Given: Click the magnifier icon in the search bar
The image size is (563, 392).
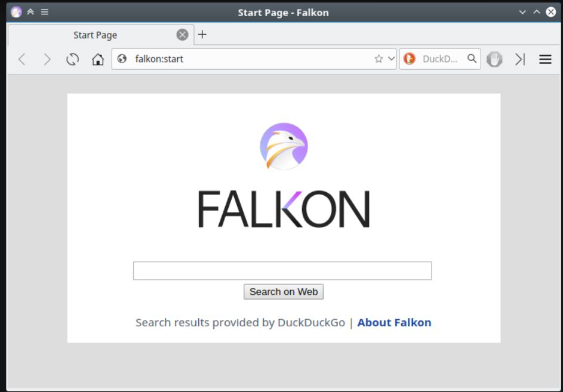Looking at the screenshot, I should coord(472,58).
